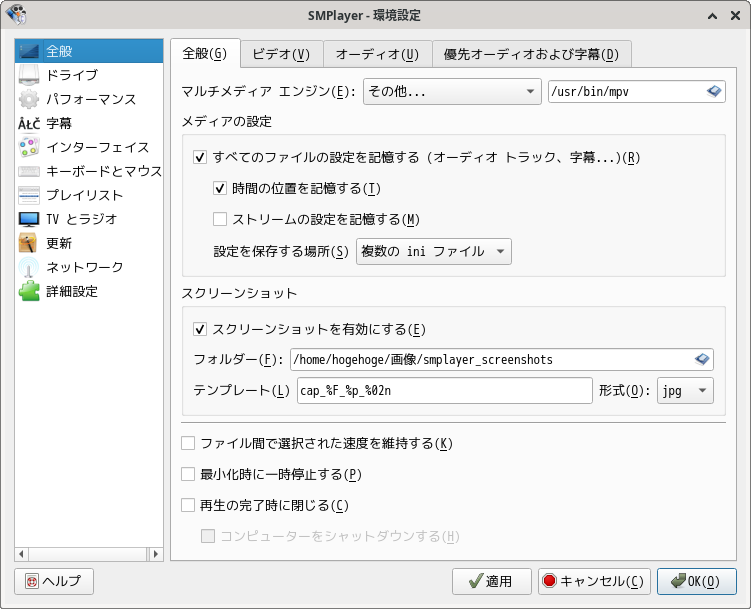751x609 pixels.
Task: Switch to the オーディオ tab
Action: point(377,54)
